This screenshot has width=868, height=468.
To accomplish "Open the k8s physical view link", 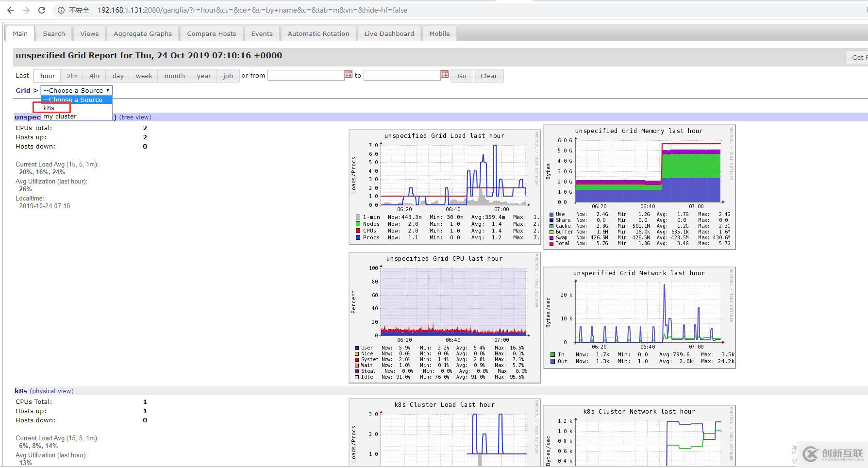I will (51, 391).
